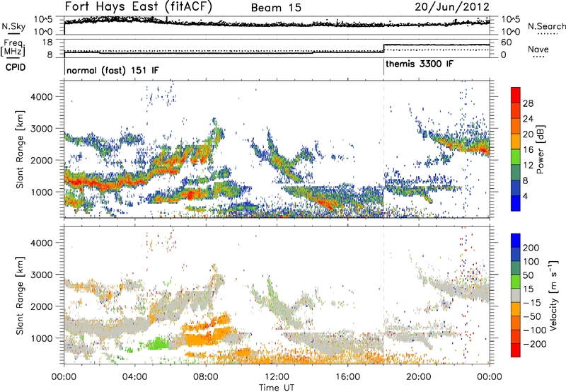Click the green patch in the velocity panel
This screenshot has width=566, height=392.
[x=158, y=342]
